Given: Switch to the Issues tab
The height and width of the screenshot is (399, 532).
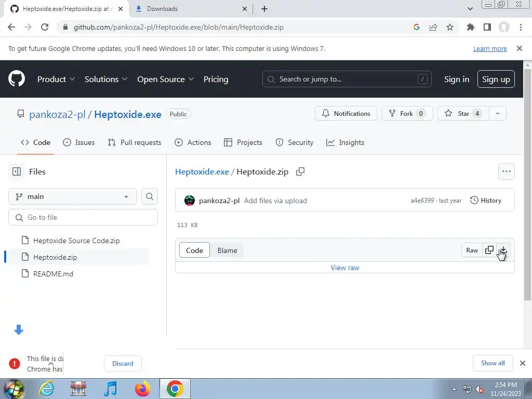Looking at the screenshot, I should [x=79, y=142].
